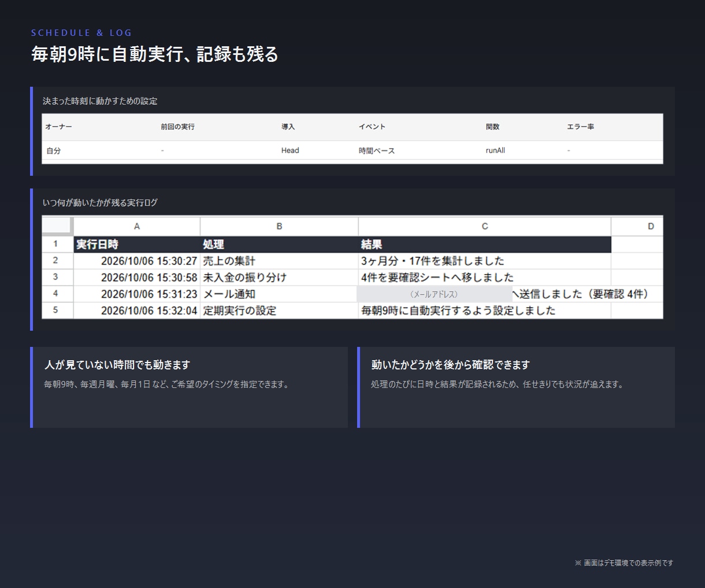Click row number 1 in the log sheet
Screen dimensions: 705x588
pyautogui.click(x=56, y=244)
